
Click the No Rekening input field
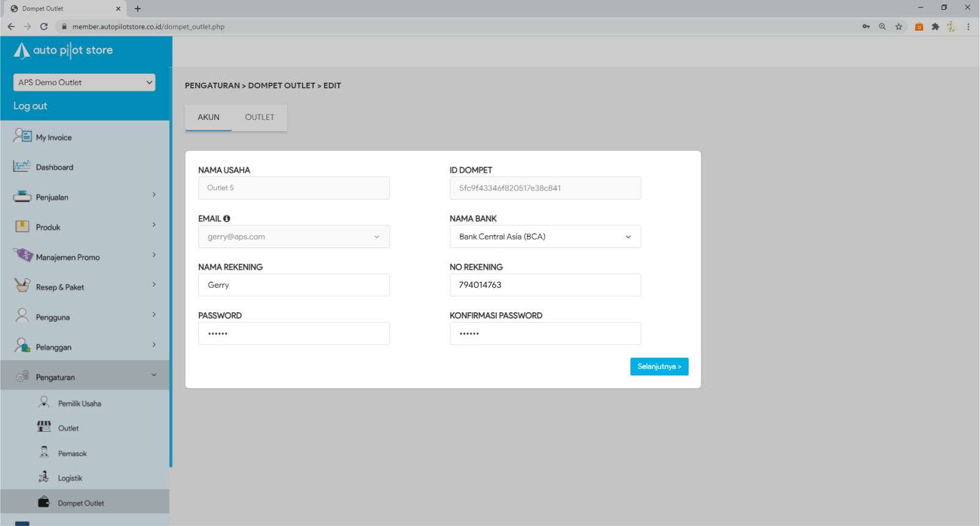(x=545, y=285)
